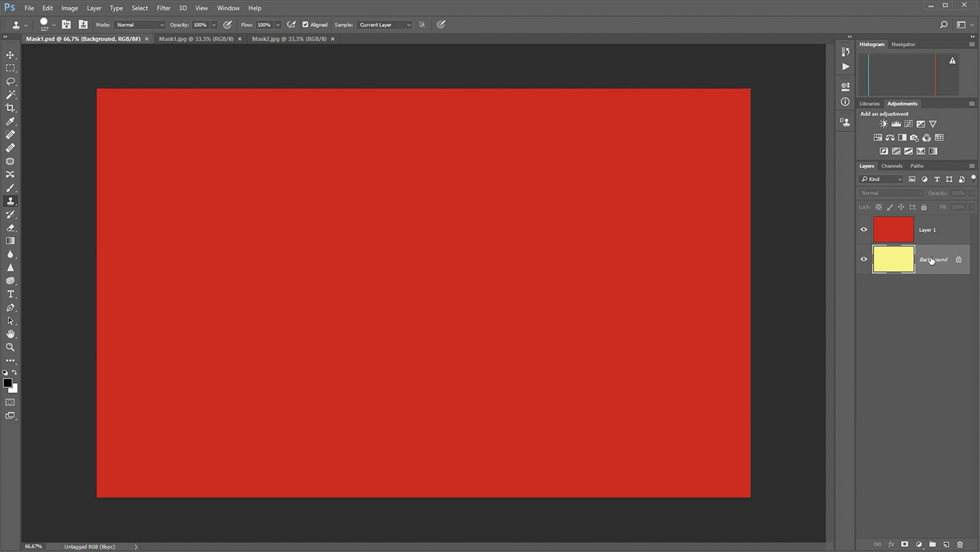Select the Lasso tool
Image resolution: width=980 pixels, height=552 pixels.
10,82
